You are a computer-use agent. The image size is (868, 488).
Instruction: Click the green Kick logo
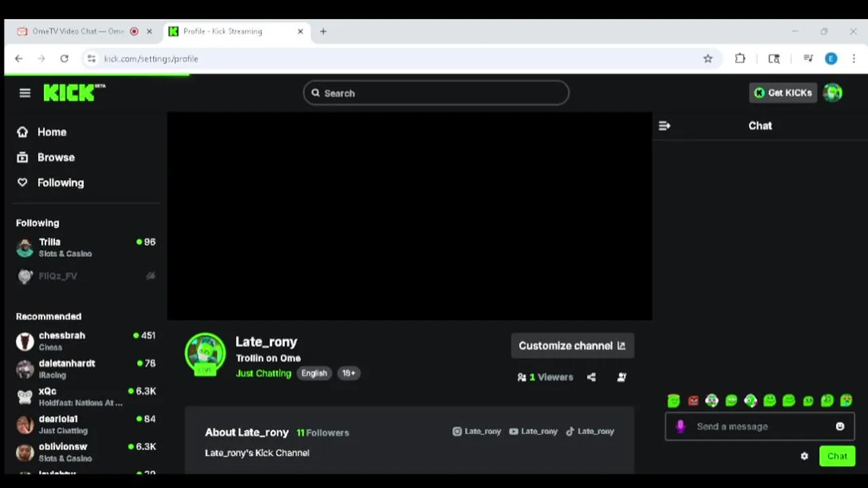tap(75, 93)
